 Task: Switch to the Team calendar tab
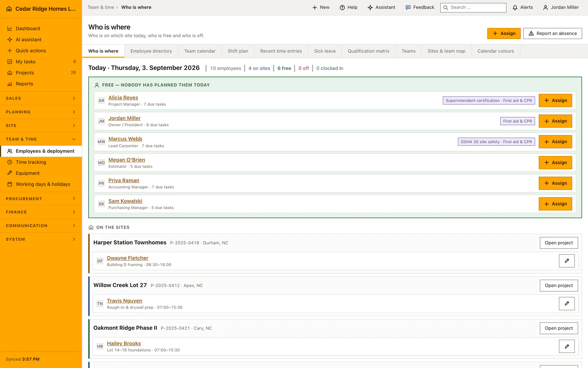200,51
